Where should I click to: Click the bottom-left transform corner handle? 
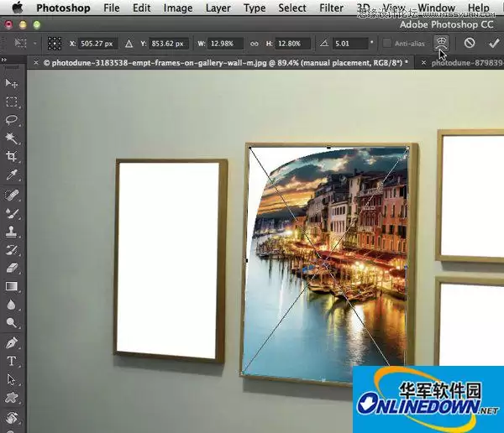click(x=243, y=373)
